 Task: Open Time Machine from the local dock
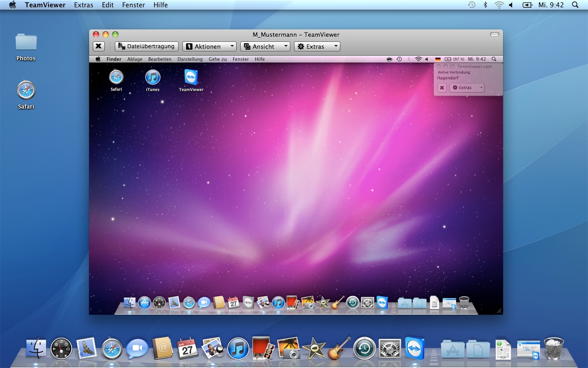[x=365, y=349]
